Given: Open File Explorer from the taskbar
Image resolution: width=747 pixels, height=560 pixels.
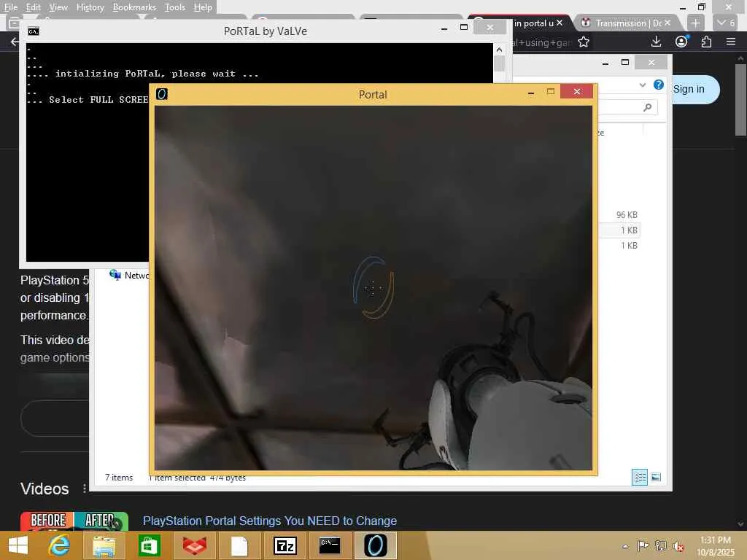Looking at the screenshot, I should click(104, 545).
